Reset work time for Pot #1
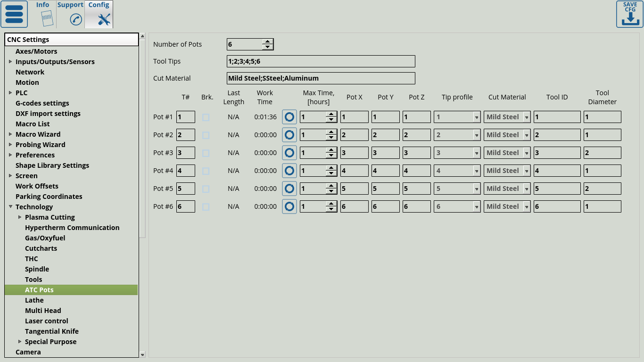644x362 pixels. (289, 117)
